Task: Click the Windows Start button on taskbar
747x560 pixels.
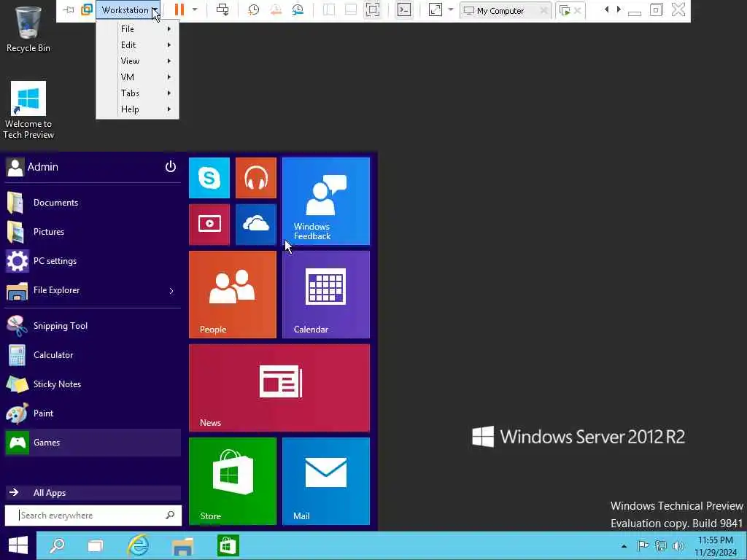Action: pyautogui.click(x=18, y=545)
